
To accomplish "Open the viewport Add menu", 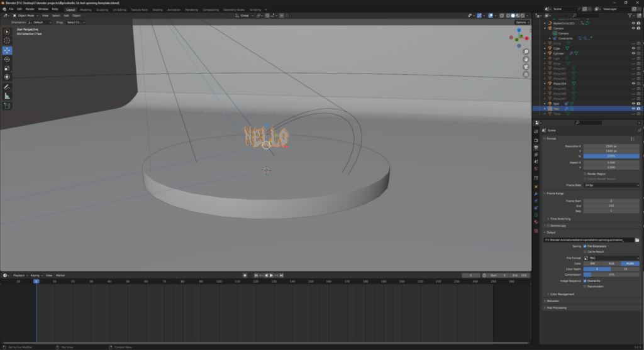I will pyautogui.click(x=66, y=16).
